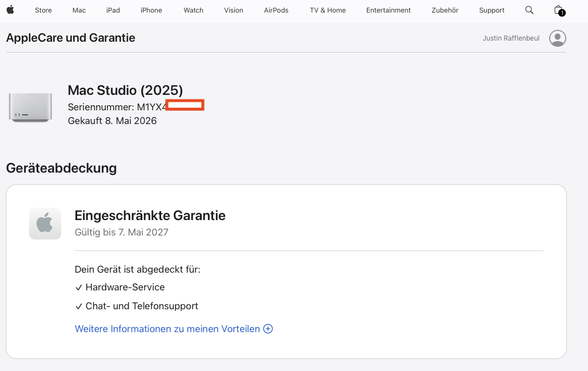The width and height of the screenshot is (588, 371).
Task: Click the Chat- und Telefonsupport list entry
Action: pyautogui.click(x=137, y=306)
